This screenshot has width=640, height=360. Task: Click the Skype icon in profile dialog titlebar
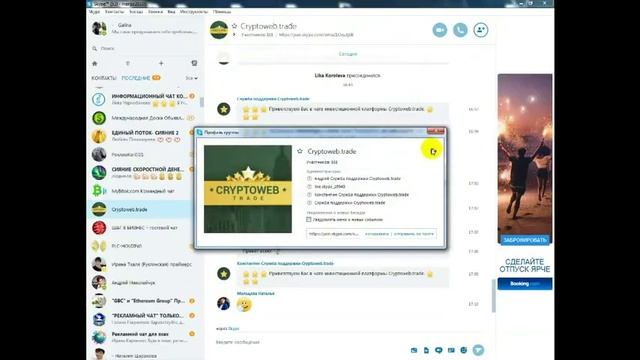(200, 132)
